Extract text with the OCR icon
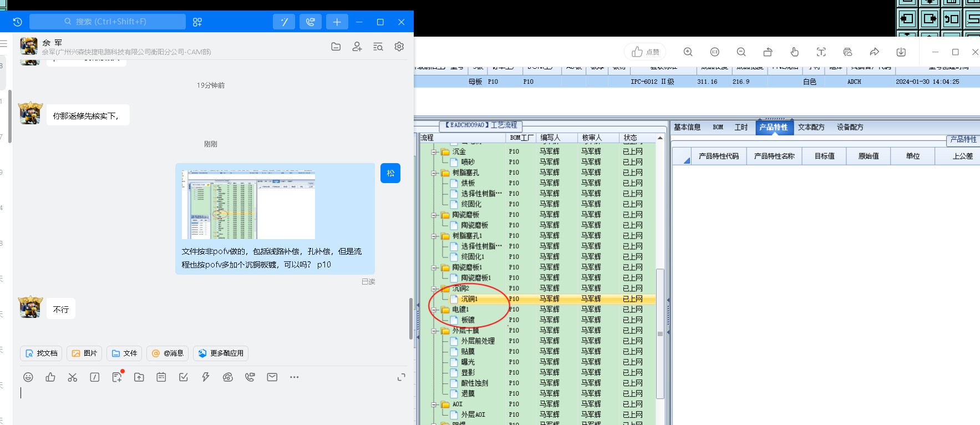The width and height of the screenshot is (980, 425). point(821,52)
